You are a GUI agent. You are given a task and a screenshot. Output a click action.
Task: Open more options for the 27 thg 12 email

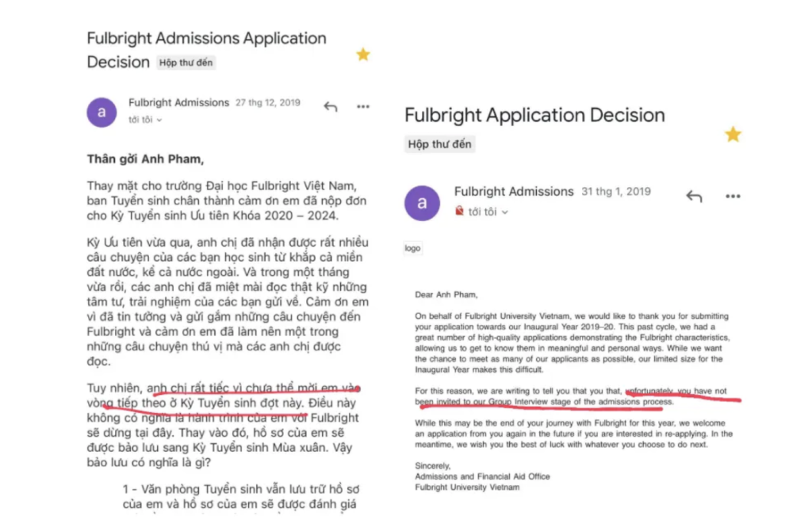[363, 107]
